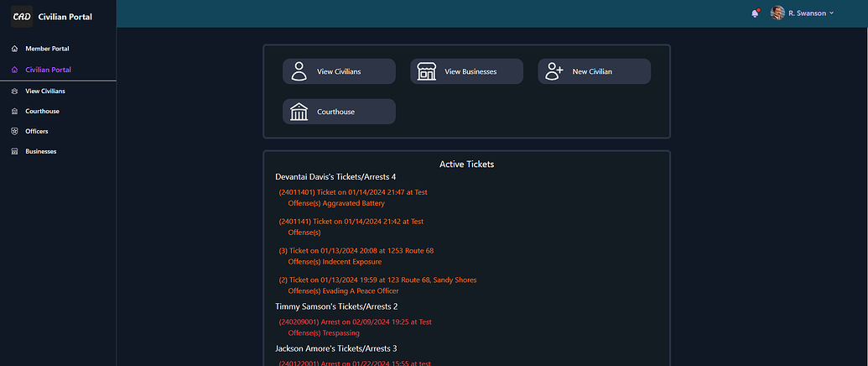Expand the R. Swanson user dropdown chevron
This screenshot has width=868, height=366.
coord(831,13)
